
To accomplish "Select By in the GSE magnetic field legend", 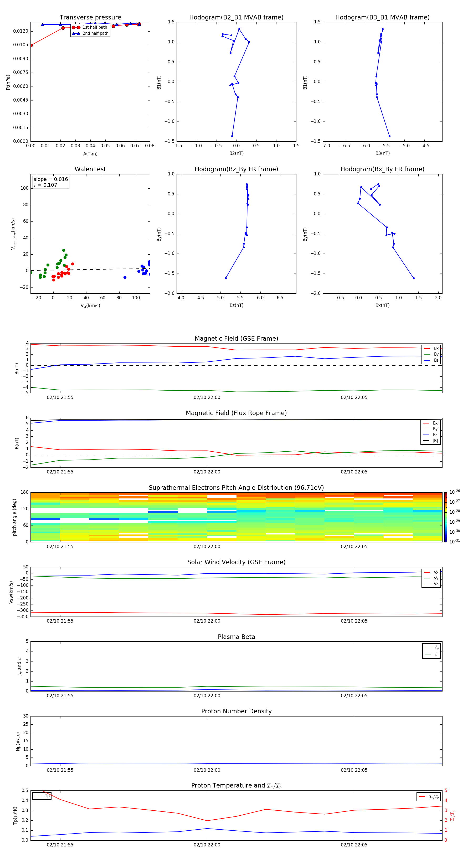I will tap(431, 354).
